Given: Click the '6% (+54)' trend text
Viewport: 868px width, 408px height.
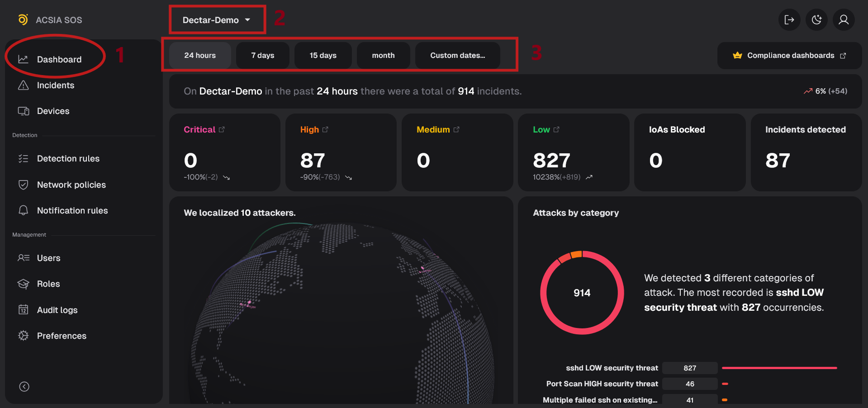Looking at the screenshot, I should tap(831, 91).
